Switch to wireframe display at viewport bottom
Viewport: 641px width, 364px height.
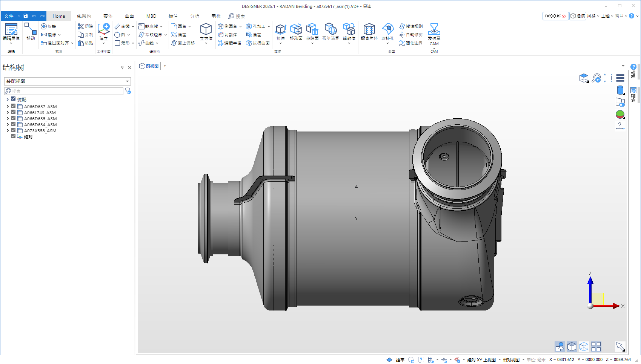pos(584,346)
